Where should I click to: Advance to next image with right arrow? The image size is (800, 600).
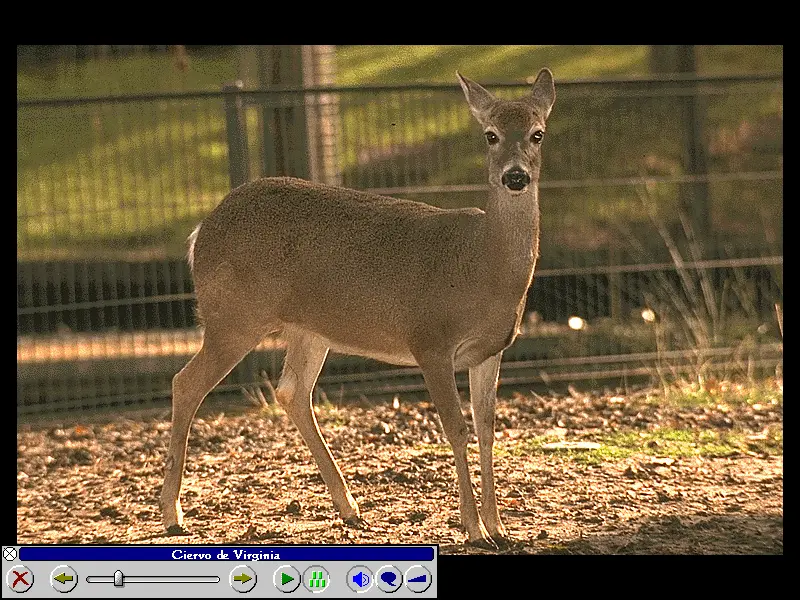pos(243,579)
